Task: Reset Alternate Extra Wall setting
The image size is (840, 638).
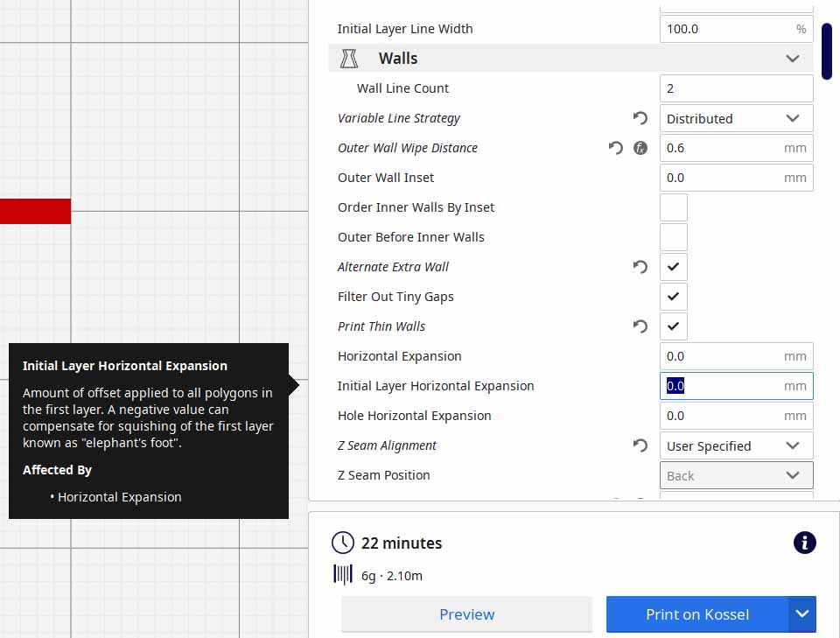Action: coord(640,267)
